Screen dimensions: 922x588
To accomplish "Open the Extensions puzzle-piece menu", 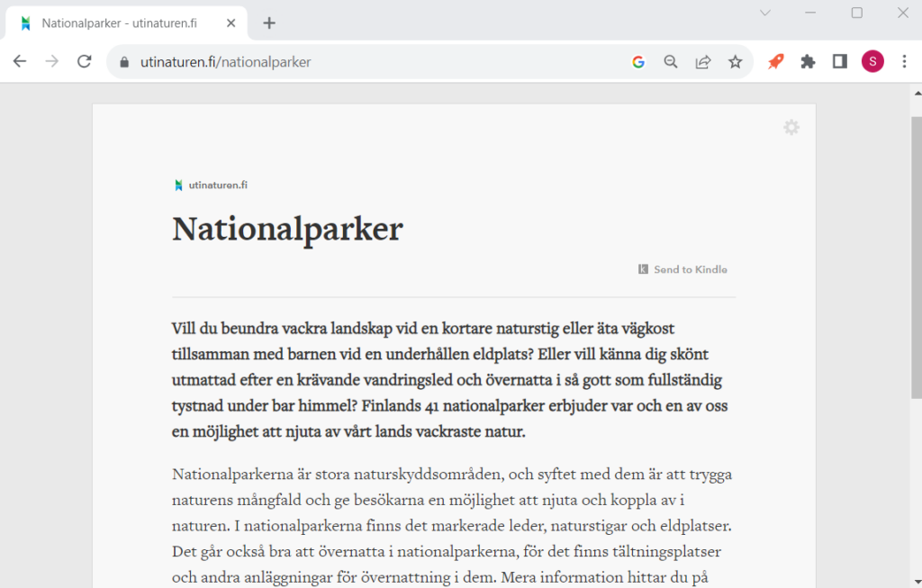I will point(808,61).
